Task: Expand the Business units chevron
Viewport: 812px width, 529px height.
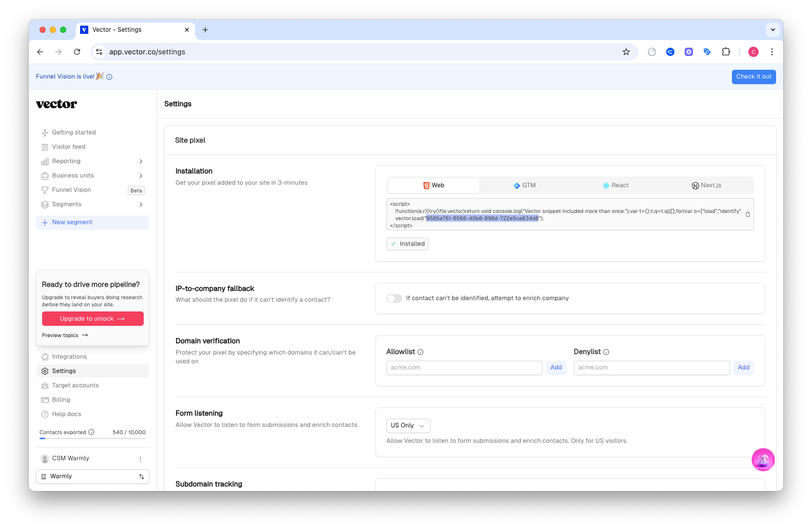Action: point(141,176)
